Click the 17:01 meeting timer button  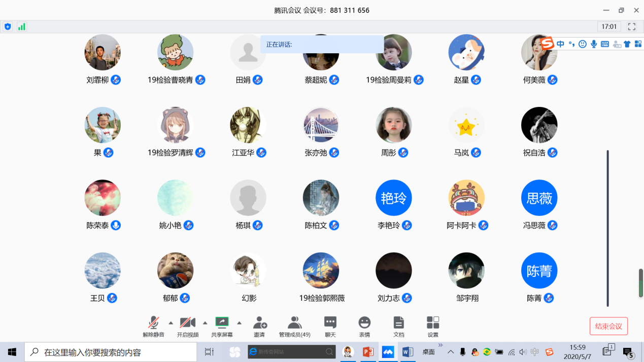[x=609, y=27]
